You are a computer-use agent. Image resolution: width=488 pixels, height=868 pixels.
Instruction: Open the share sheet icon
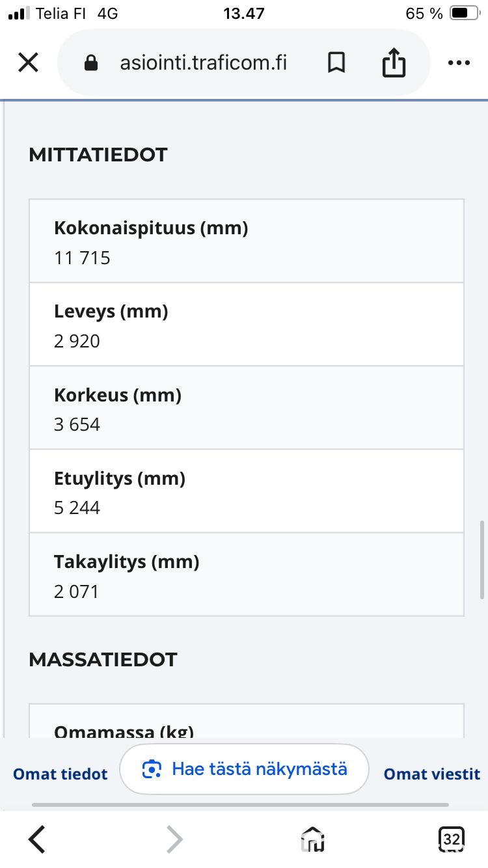[x=394, y=63]
